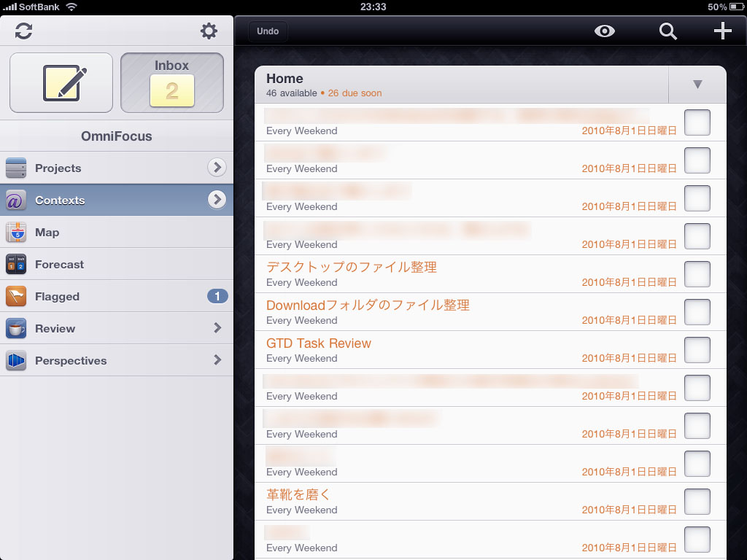Tap the '46 available' text

tap(292, 93)
